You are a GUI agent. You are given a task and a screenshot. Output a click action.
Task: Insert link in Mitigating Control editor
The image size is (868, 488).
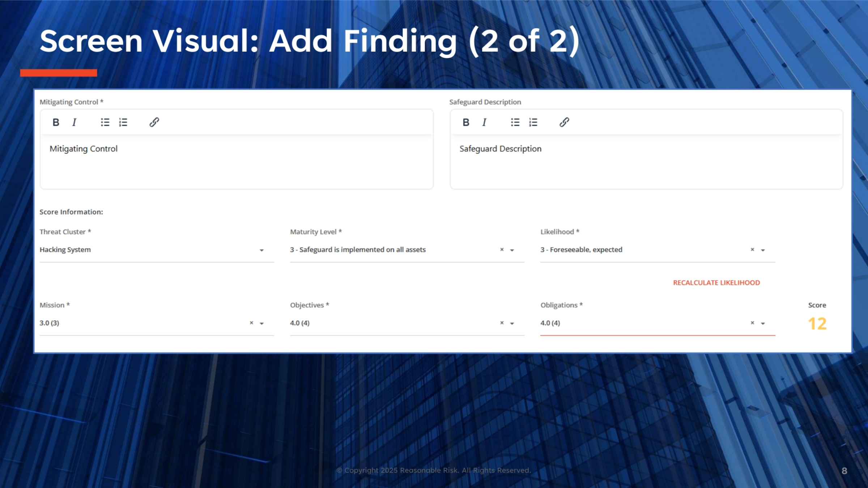(x=154, y=122)
